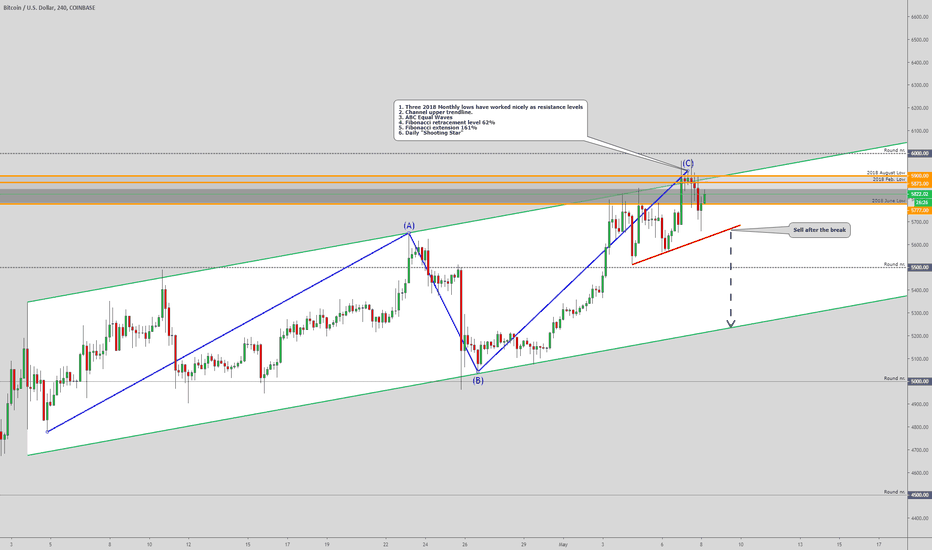
Task: Click 5600.00 on the price axis
Action: coord(920,245)
